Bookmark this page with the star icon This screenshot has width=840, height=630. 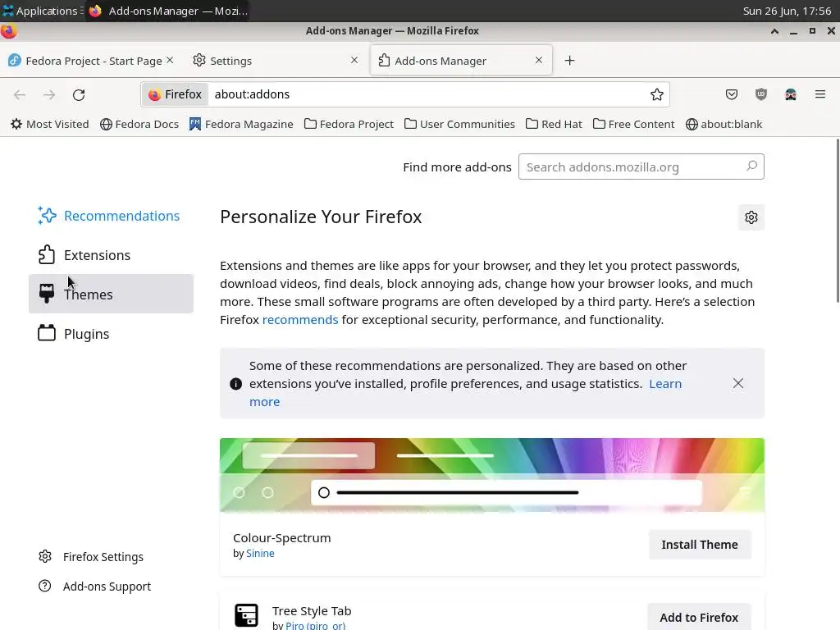point(657,94)
